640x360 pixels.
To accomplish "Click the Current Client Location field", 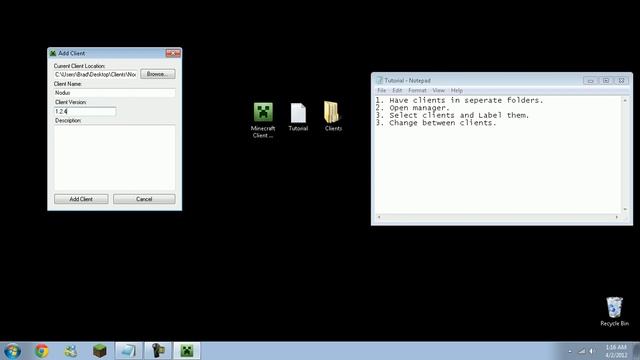I will point(96,74).
